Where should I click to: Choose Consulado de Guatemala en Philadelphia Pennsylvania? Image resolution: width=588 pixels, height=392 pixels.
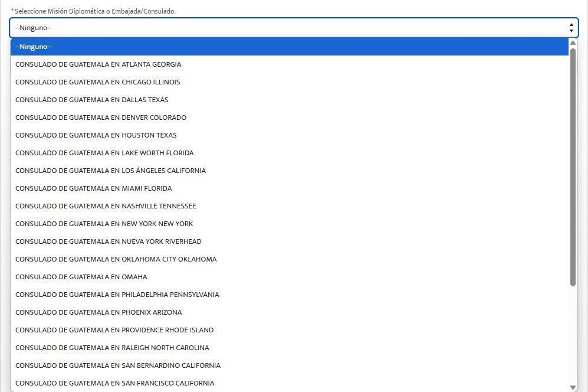click(x=290, y=295)
